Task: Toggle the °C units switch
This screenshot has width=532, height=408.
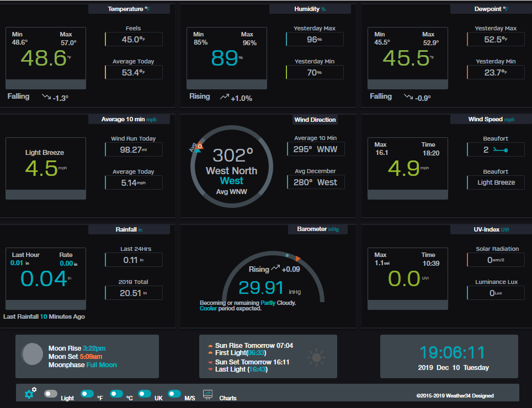Action: tap(116, 394)
